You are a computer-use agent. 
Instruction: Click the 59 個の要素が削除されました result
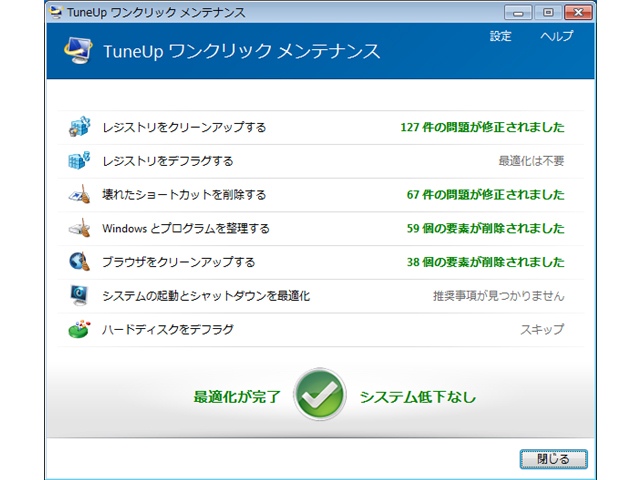[485, 229]
